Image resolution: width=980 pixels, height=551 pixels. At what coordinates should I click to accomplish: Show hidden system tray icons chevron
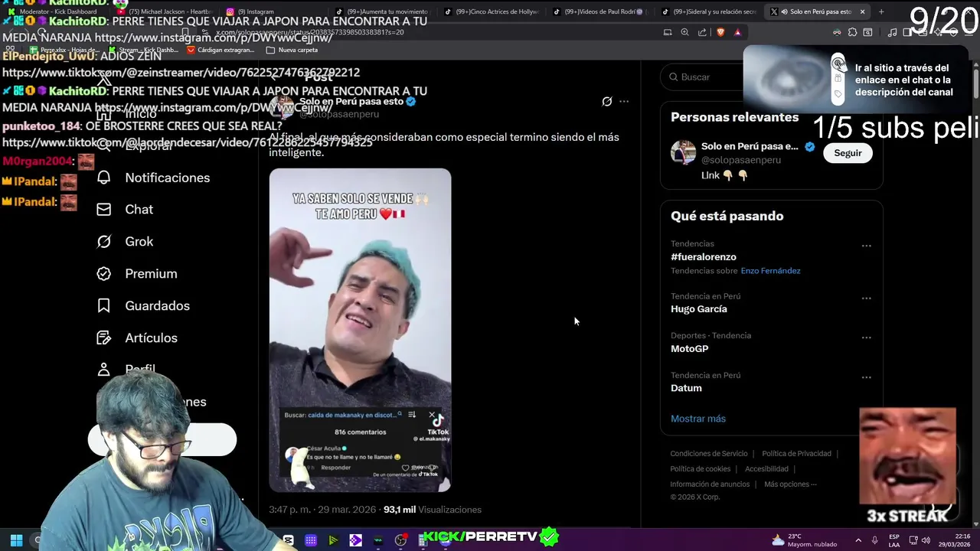point(858,540)
